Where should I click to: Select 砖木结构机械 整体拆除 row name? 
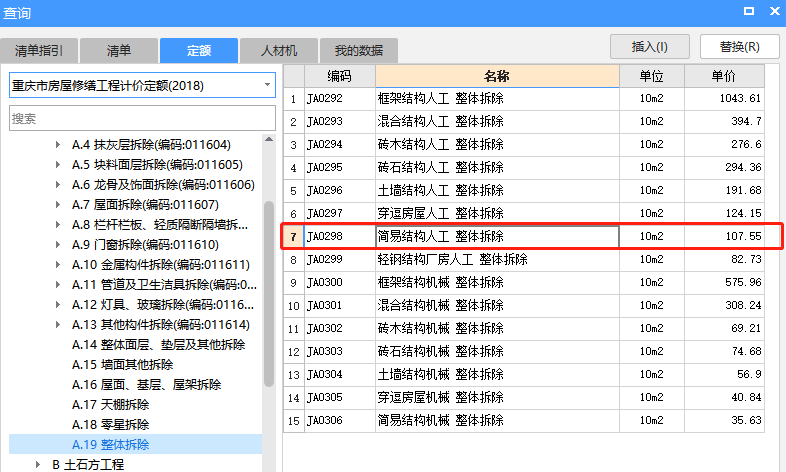click(x=497, y=329)
